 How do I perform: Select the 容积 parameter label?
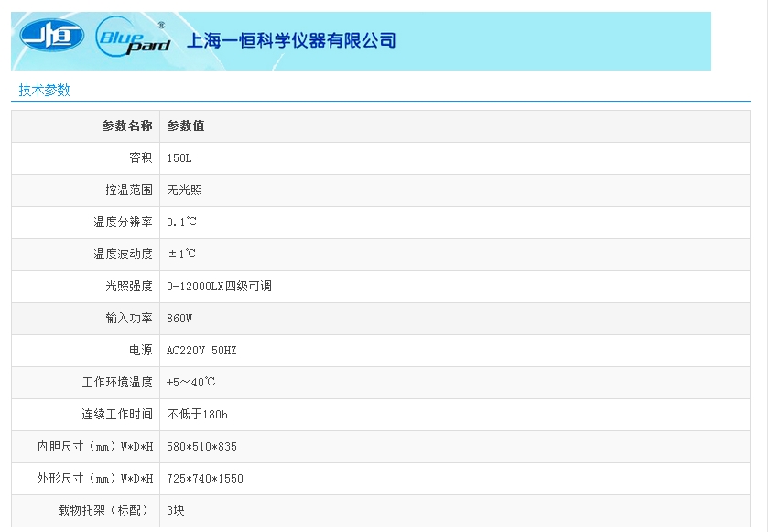point(140,158)
